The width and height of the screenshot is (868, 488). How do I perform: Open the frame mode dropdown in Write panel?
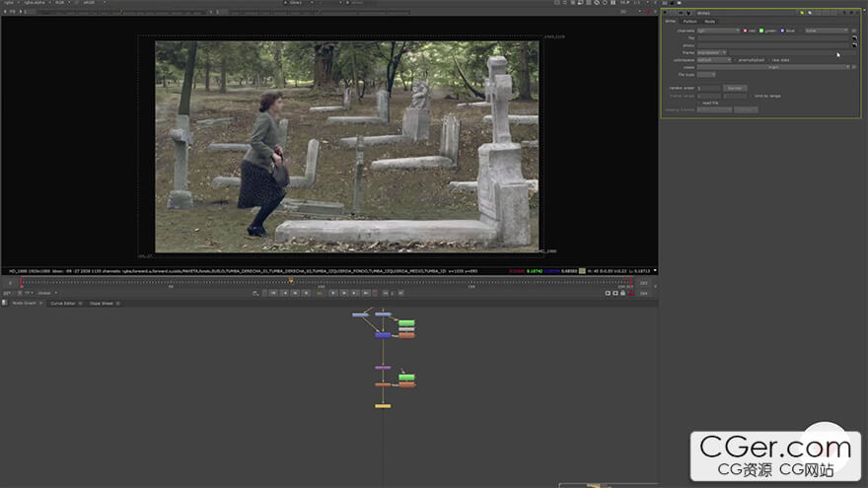tap(712, 52)
